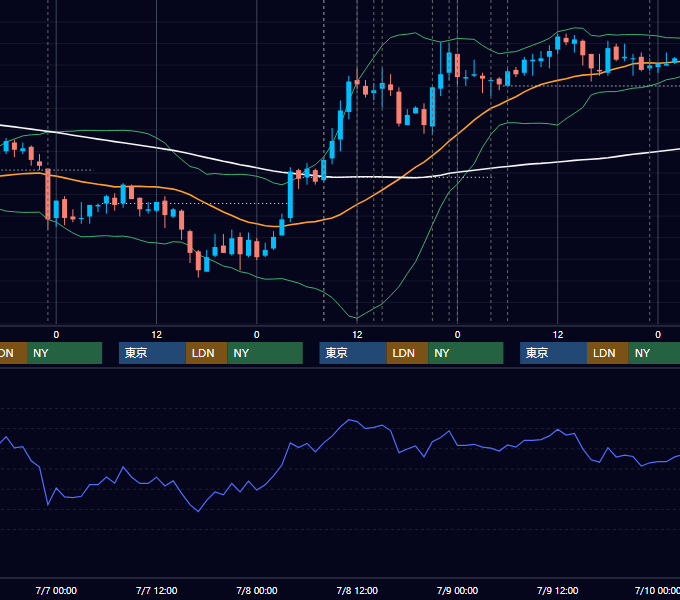Click the 7/8 12:00 date label
The image size is (680, 600).
pyautogui.click(x=357, y=590)
